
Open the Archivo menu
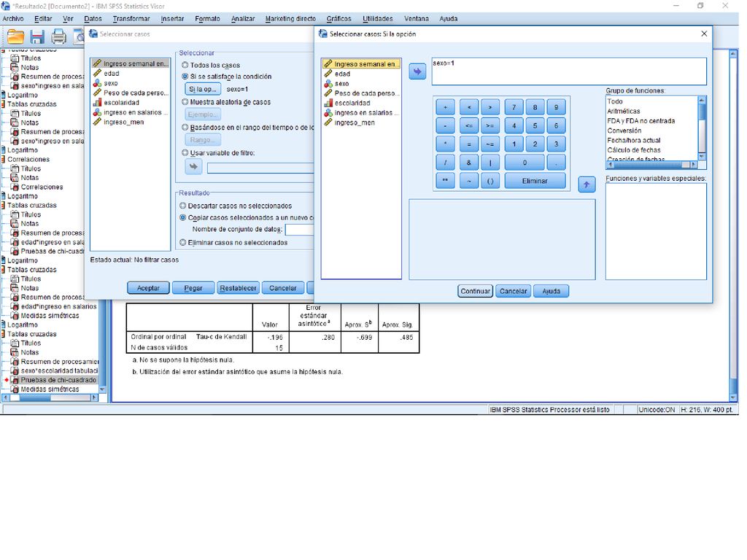coord(13,18)
